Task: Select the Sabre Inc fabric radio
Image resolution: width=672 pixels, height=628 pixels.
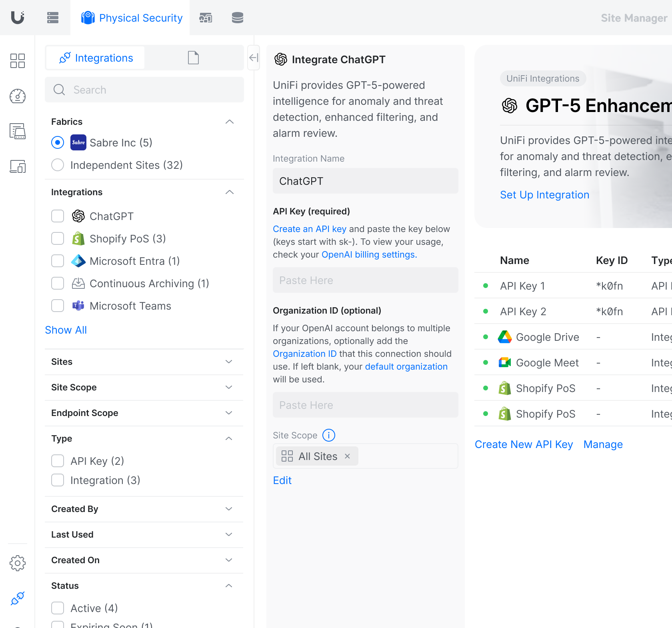Action: tap(58, 142)
